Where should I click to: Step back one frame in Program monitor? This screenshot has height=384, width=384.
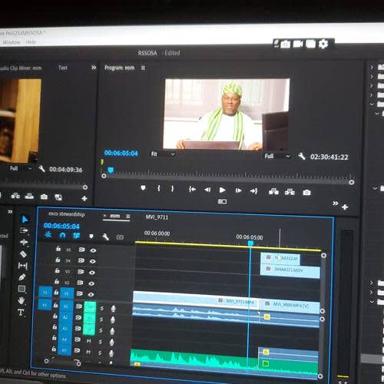207,190
